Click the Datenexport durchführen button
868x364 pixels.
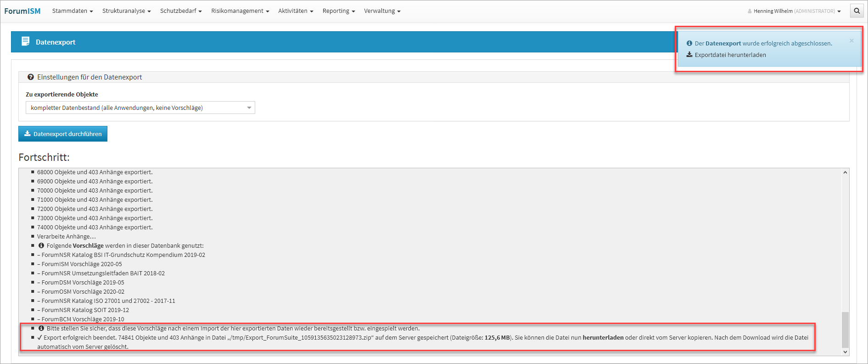point(63,134)
